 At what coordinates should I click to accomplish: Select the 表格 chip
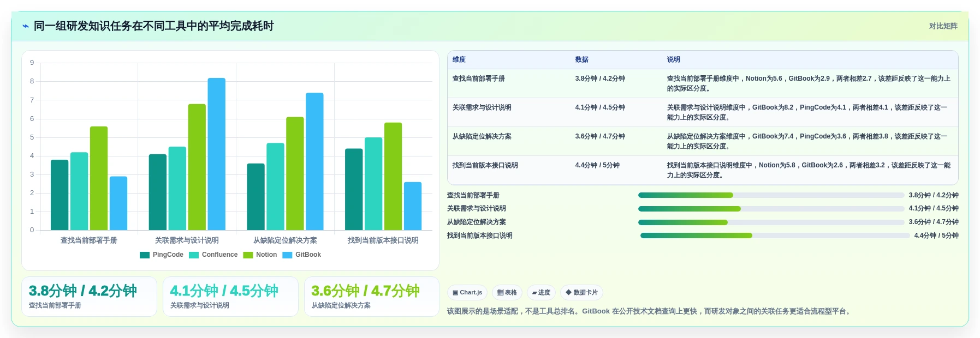click(x=507, y=293)
